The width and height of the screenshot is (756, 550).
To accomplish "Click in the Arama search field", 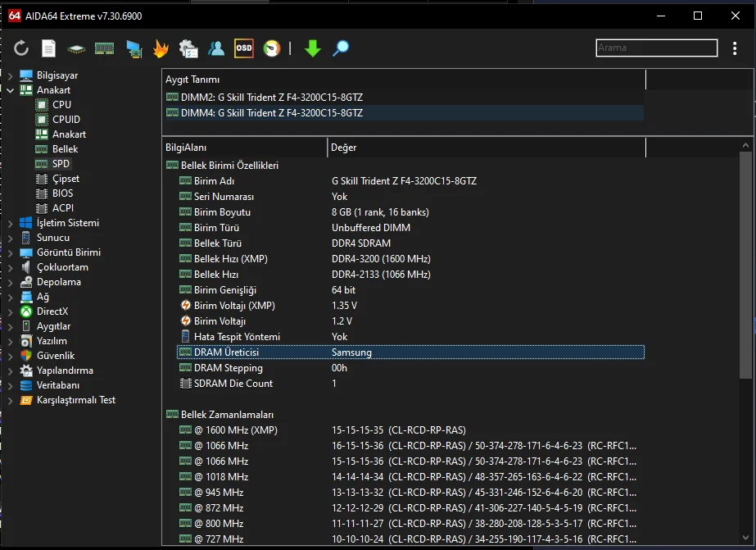I will [657, 48].
